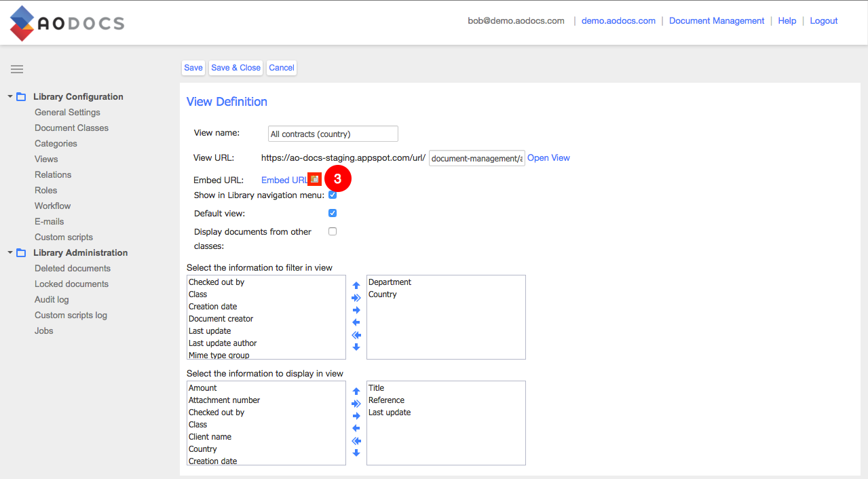Click the Save button

tap(193, 68)
